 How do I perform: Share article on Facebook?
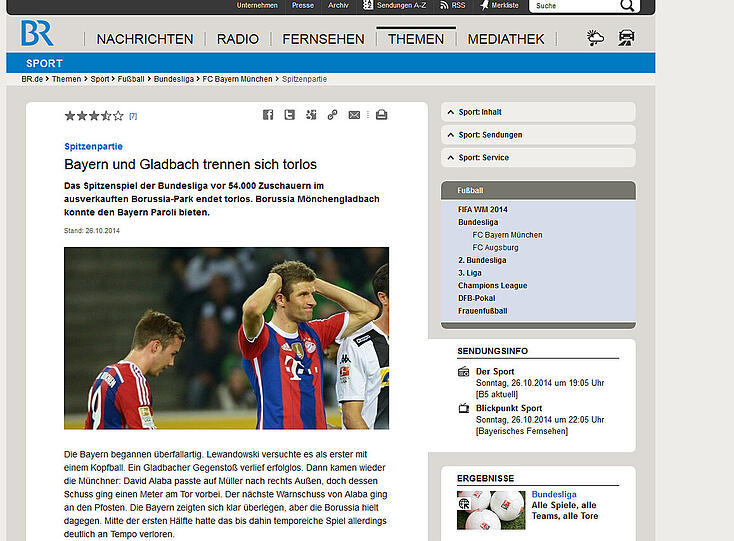[x=268, y=115]
